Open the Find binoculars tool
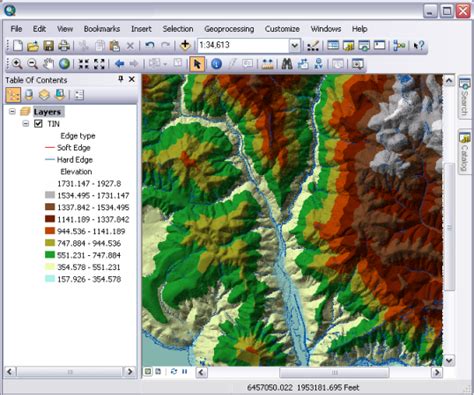Viewport: 474px width, 395px height. [x=287, y=64]
